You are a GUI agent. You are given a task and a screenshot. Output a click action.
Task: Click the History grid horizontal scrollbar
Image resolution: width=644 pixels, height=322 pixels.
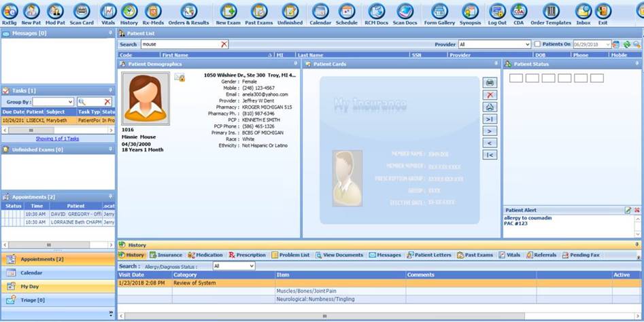[324, 317]
